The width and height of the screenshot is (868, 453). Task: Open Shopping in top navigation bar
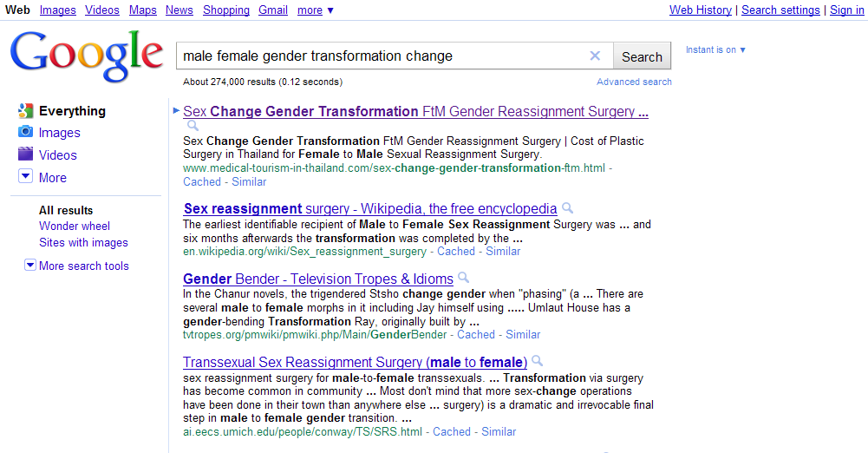pyautogui.click(x=225, y=10)
